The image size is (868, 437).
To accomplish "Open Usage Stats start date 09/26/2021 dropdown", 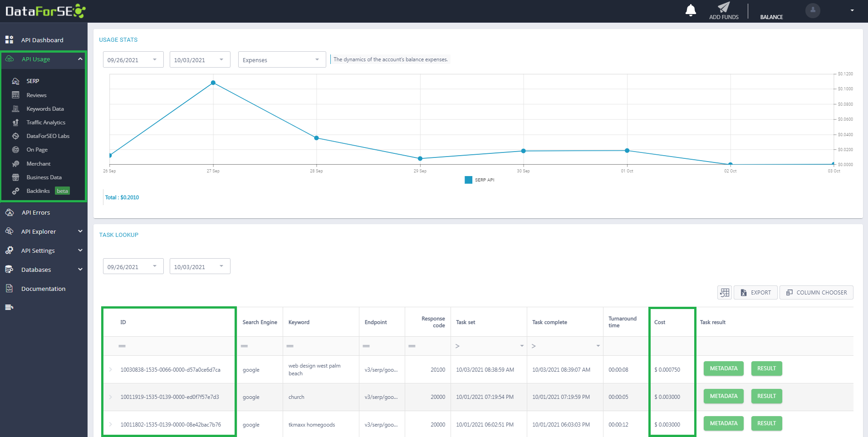I will [x=133, y=59].
